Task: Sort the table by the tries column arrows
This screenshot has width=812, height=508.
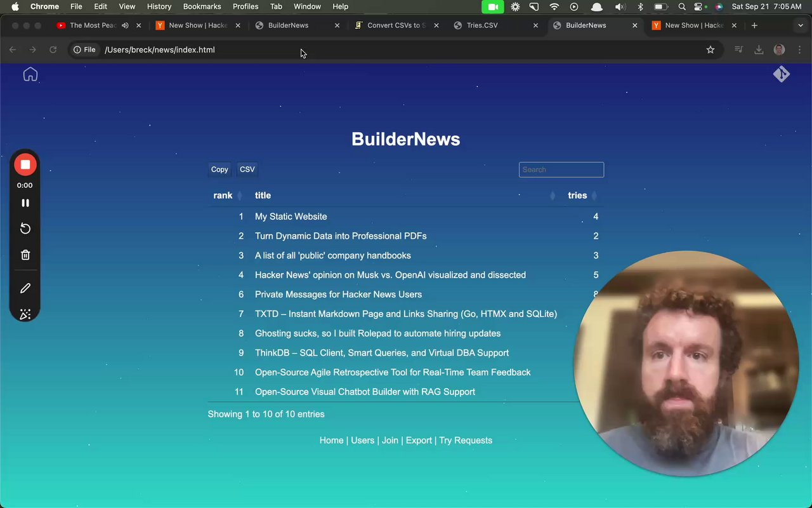Action: pos(594,196)
